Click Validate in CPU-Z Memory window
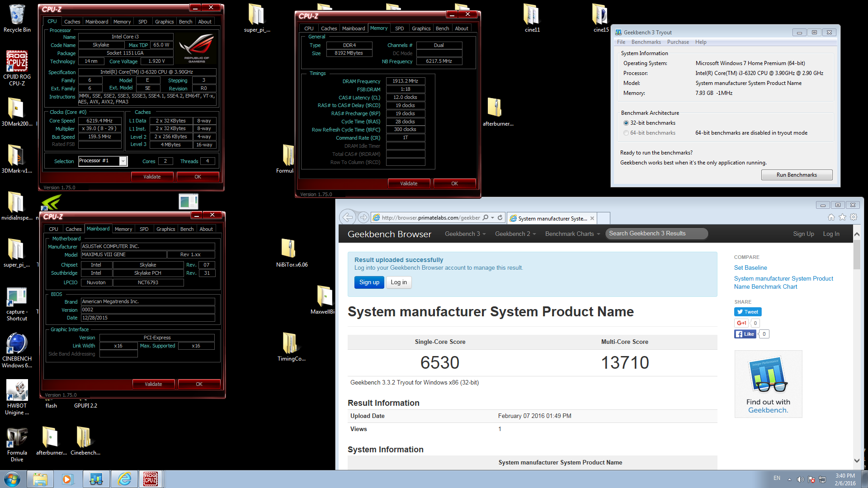The width and height of the screenshot is (868, 488). tap(409, 183)
